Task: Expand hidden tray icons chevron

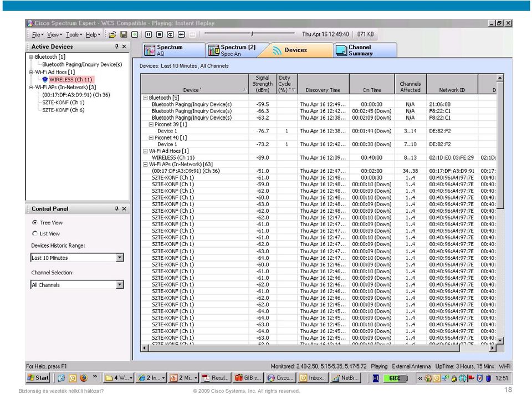Action: coord(420,378)
